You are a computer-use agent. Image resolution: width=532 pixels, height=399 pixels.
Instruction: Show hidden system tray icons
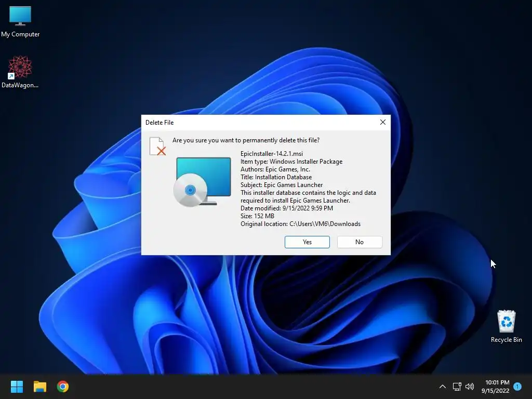(x=443, y=387)
